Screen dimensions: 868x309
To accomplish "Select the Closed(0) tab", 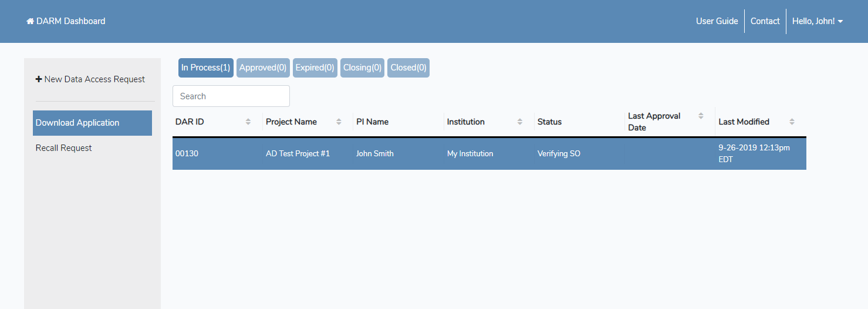I will [x=408, y=68].
